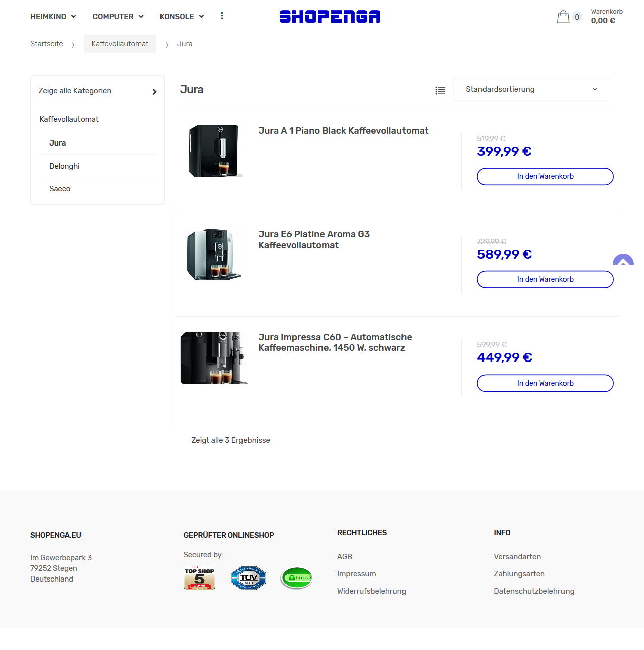
Task: Click the scroll-to-top arrow button
Action: (x=623, y=260)
